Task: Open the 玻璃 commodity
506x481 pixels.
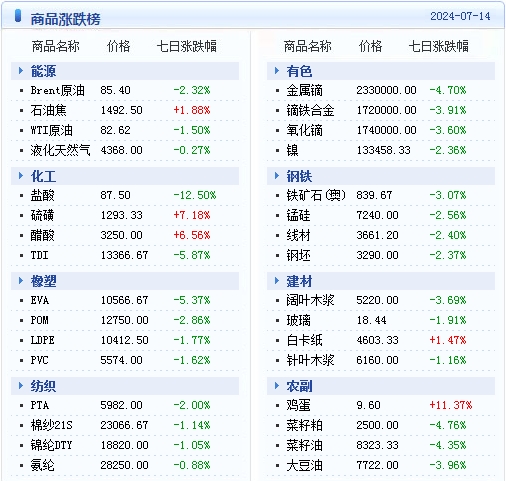Action: pos(298,320)
